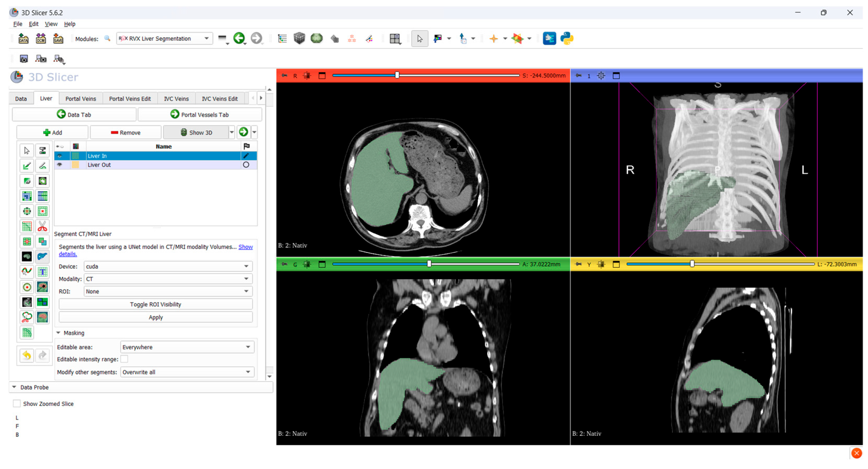Open the Extensions Manager icon
The image size is (868, 469).
(x=549, y=38)
